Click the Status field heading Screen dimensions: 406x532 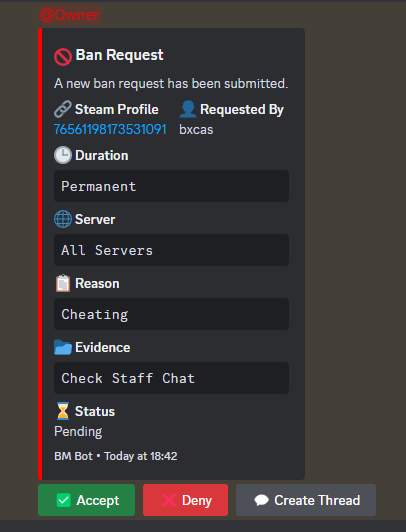95,411
